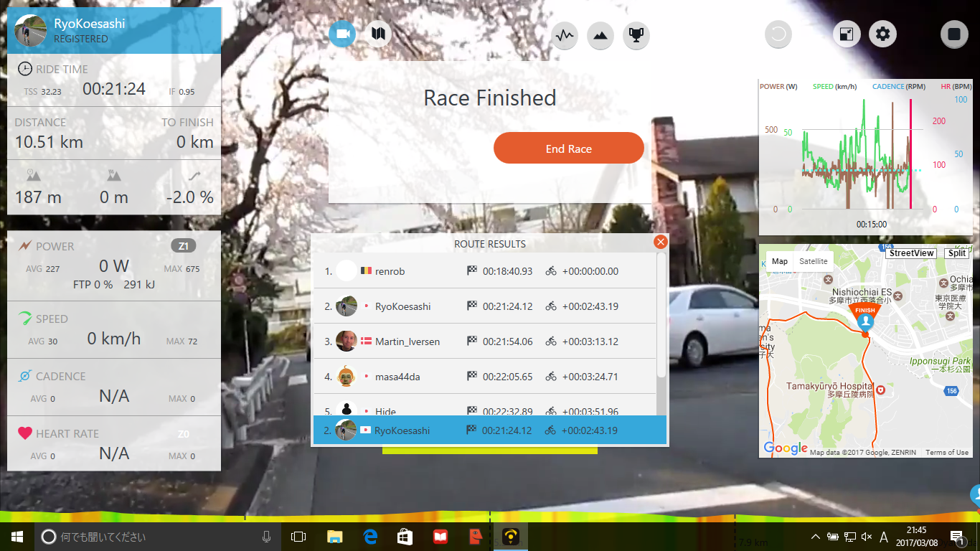980x551 pixels.
Task: Open the Windows Start menu
Action: pyautogui.click(x=17, y=537)
